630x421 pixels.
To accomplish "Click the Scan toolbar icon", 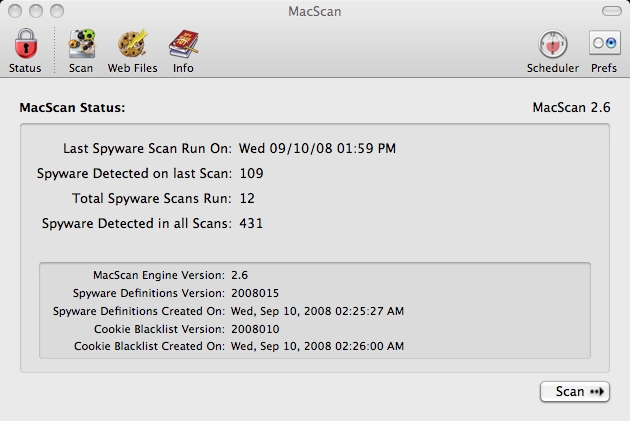I will pos(81,44).
